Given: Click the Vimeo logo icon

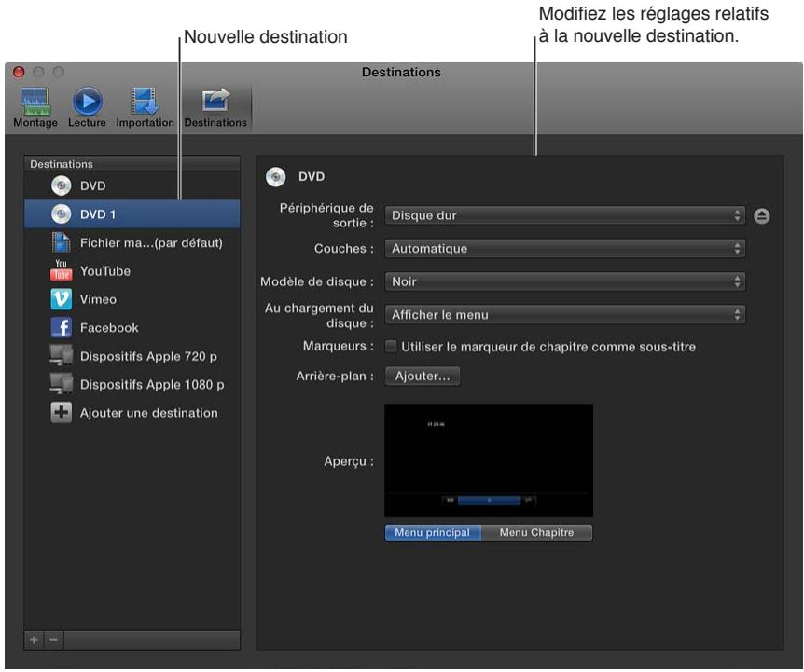Looking at the screenshot, I should click(62, 299).
